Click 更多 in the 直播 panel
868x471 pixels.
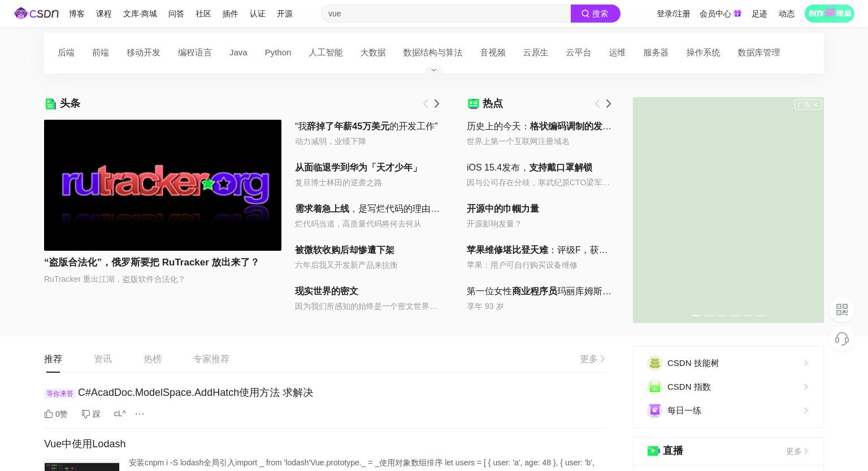[x=797, y=451]
